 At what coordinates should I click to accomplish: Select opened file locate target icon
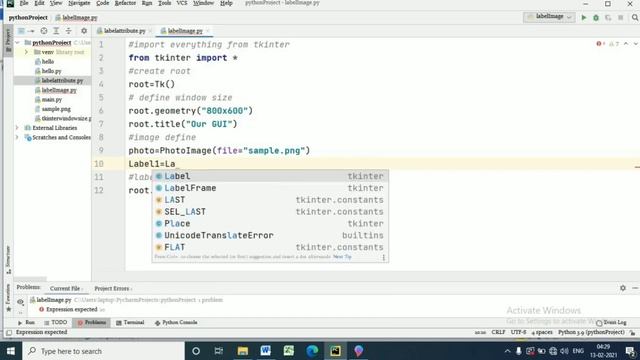point(44,31)
